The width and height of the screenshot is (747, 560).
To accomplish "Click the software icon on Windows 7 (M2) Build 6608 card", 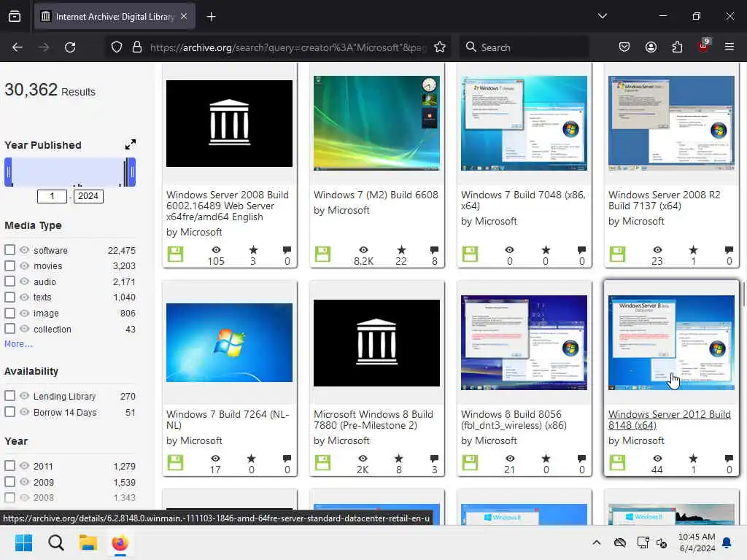I will click(322, 254).
